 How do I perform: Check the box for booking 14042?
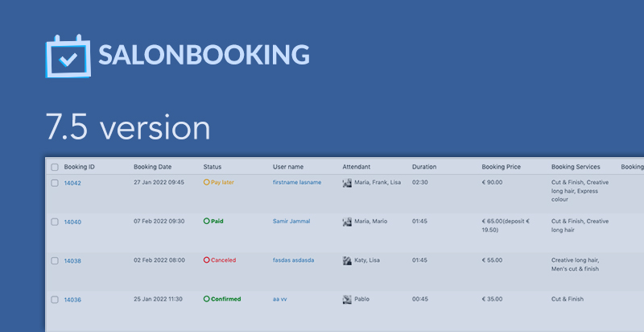[x=55, y=183]
